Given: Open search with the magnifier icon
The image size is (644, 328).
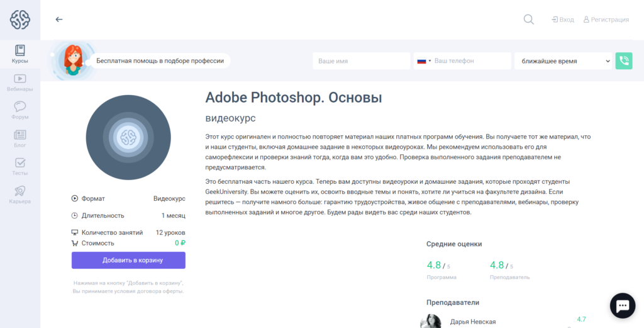Looking at the screenshot, I should 528,20.
